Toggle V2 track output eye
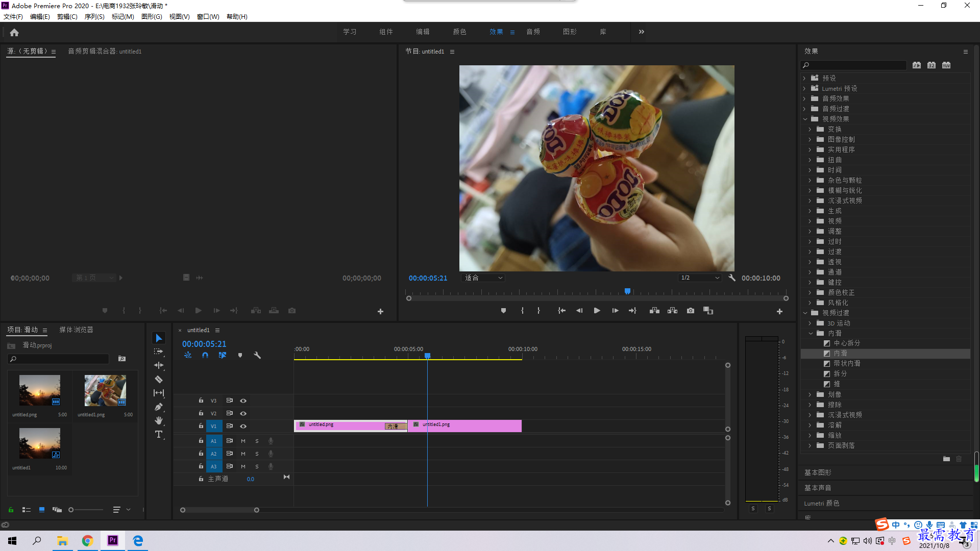 [x=243, y=414]
